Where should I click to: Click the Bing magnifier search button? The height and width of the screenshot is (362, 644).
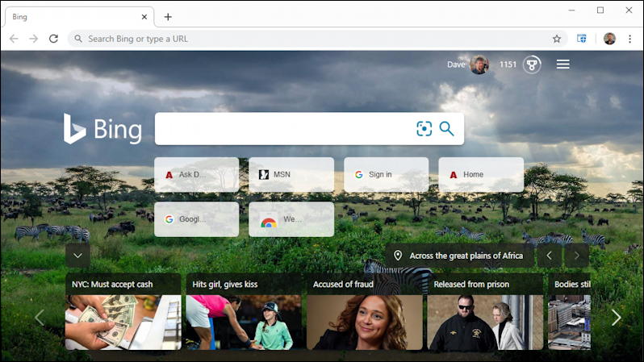tap(446, 128)
